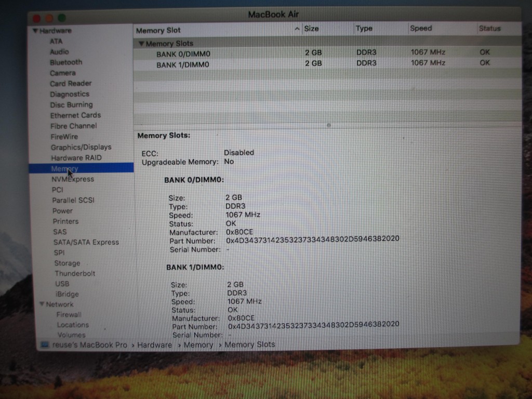This screenshot has width=532, height=399.
Task: Select PCI in the sidebar
Action: coord(57,190)
